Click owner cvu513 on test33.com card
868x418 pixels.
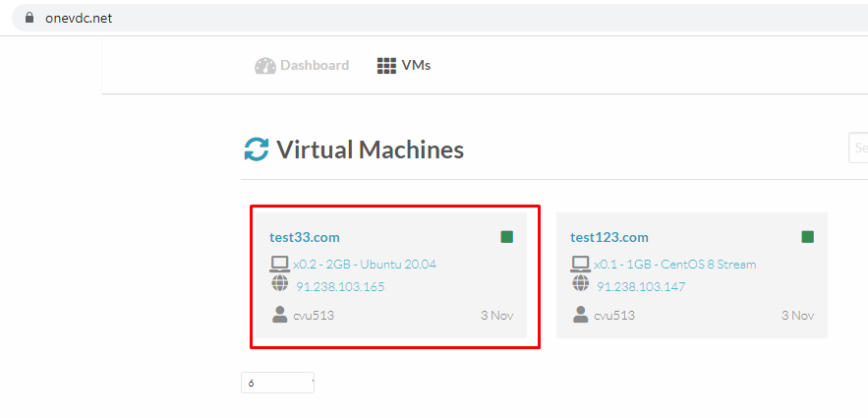314,316
